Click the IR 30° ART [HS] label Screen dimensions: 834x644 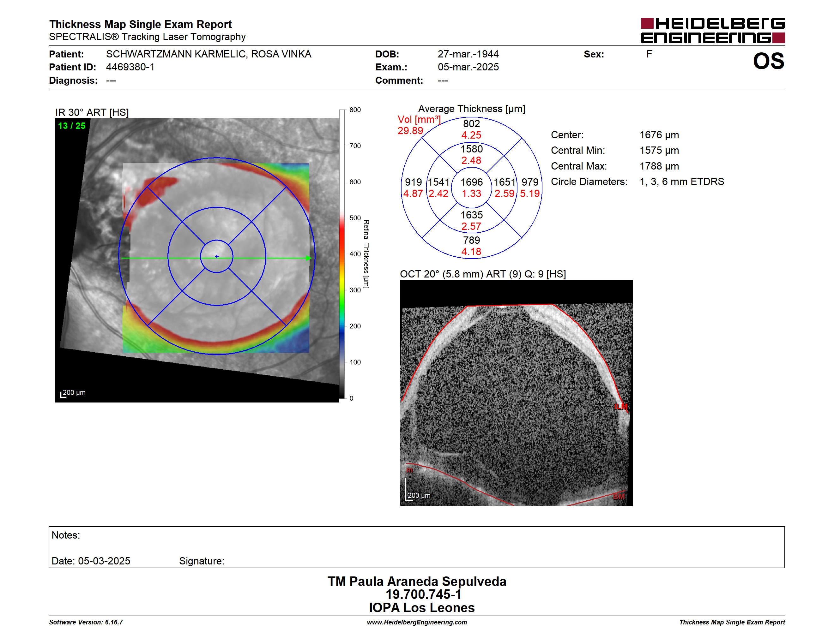tap(92, 112)
